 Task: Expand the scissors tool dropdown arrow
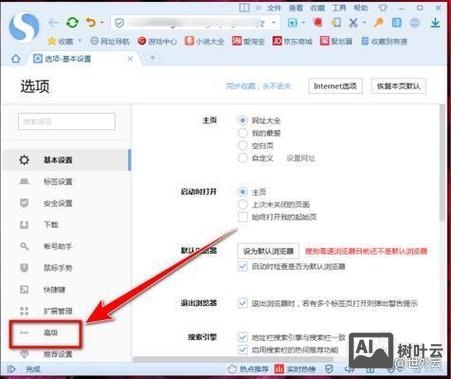pyautogui.click(x=364, y=23)
